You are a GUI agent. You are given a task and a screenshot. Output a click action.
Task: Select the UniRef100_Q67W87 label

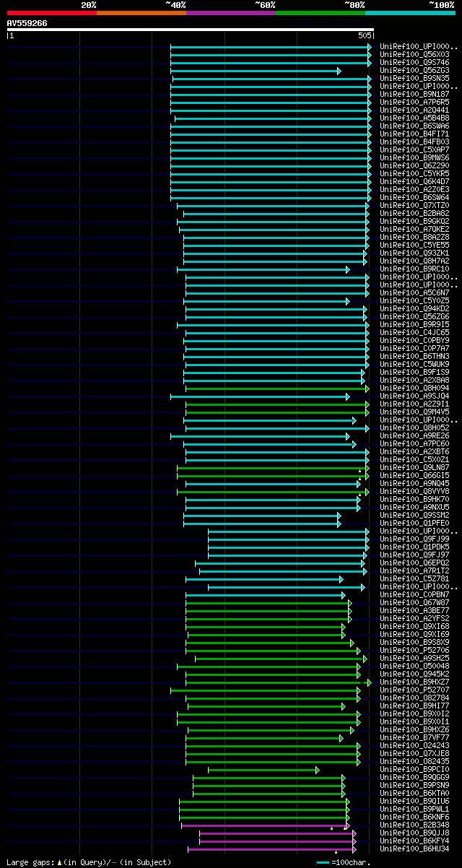(414, 602)
